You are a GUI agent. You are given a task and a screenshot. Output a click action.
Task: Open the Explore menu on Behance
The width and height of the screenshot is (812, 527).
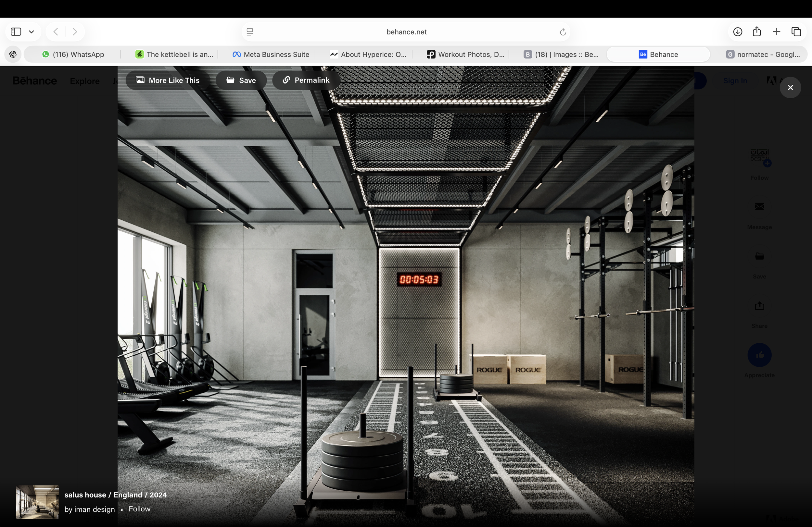[x=85, y=81]
